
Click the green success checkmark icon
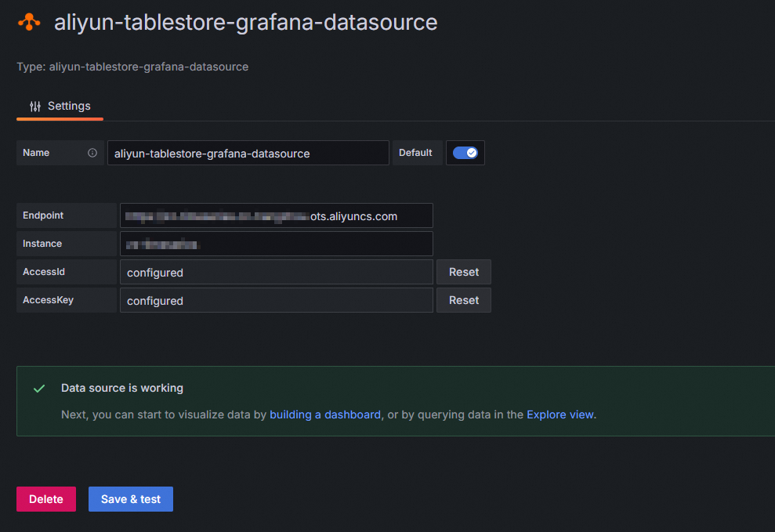(39, 389)
